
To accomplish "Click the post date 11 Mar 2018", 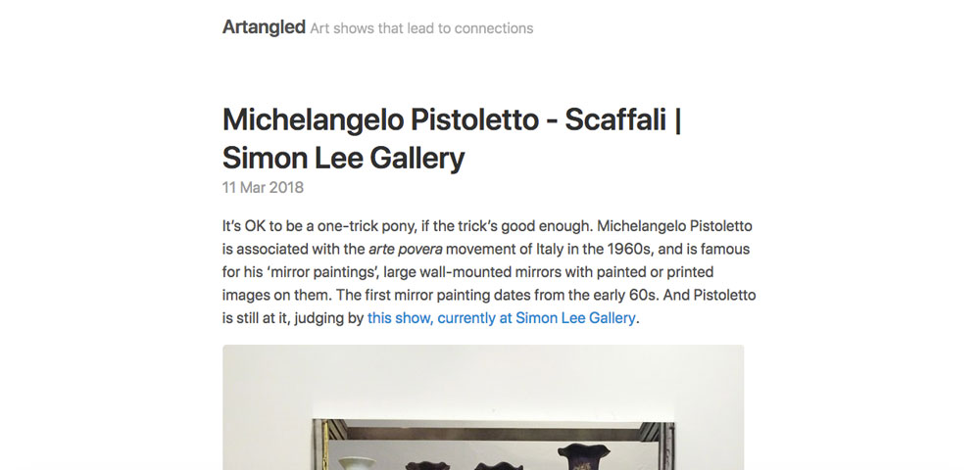I will (x=263, y=188).
